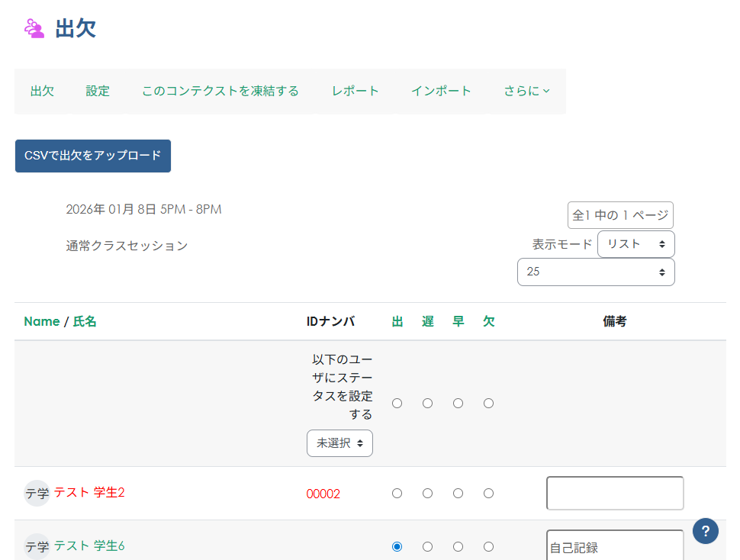Expand the さらに menu
The image size is (740, 560).
click(x=526, y=91)
